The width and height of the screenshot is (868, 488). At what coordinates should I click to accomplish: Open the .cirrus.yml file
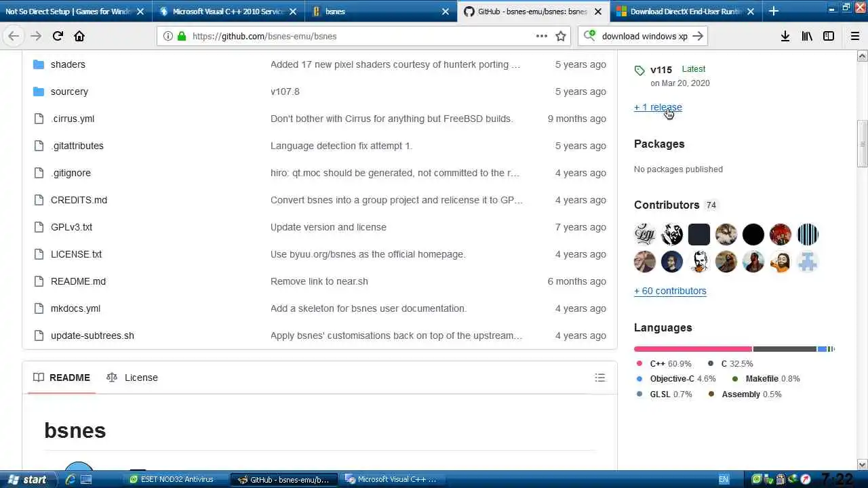point(73,119)
